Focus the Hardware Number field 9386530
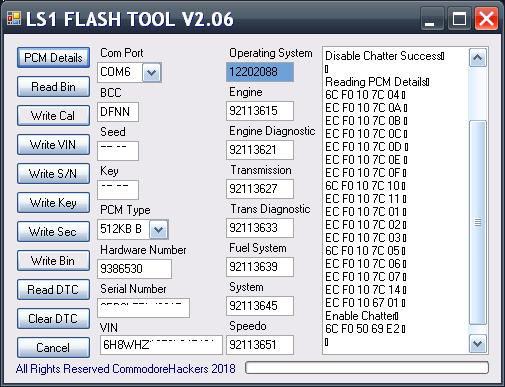505x387 pixels. (x=135, y=269)
